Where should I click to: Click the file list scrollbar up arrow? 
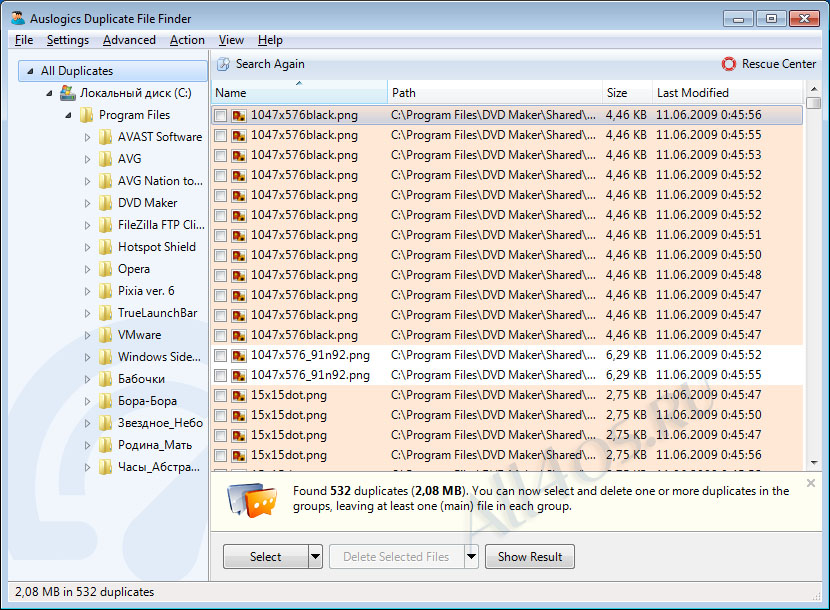tap(814, 88)
